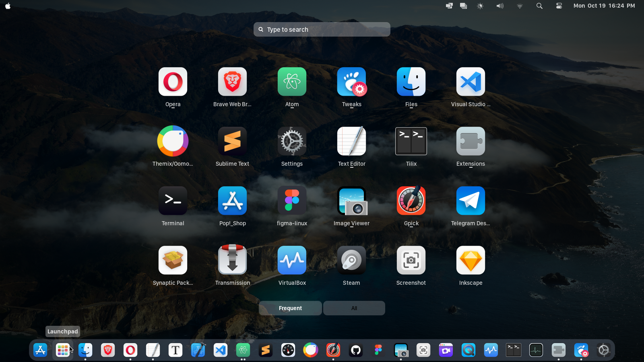
Task: Open the purple screen recorder dock icon
Action: point(446,350)
